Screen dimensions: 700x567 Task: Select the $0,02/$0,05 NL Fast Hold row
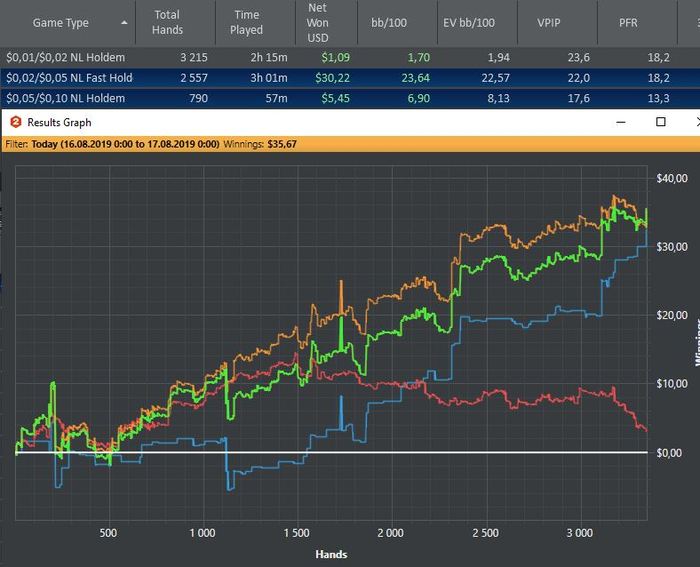[350, 78]
